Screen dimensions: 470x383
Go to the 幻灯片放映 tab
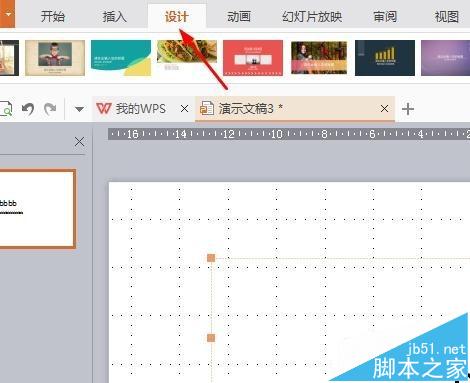pyautogui.click(x=312, y=16)
